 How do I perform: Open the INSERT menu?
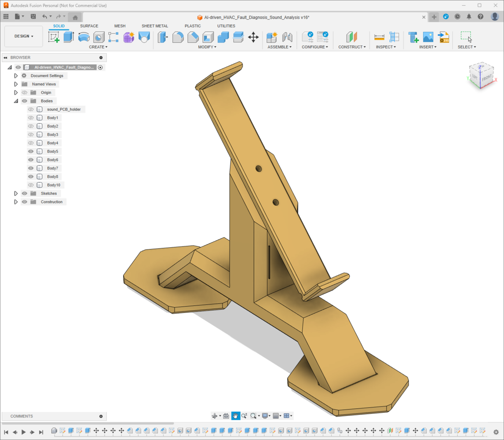428,47
